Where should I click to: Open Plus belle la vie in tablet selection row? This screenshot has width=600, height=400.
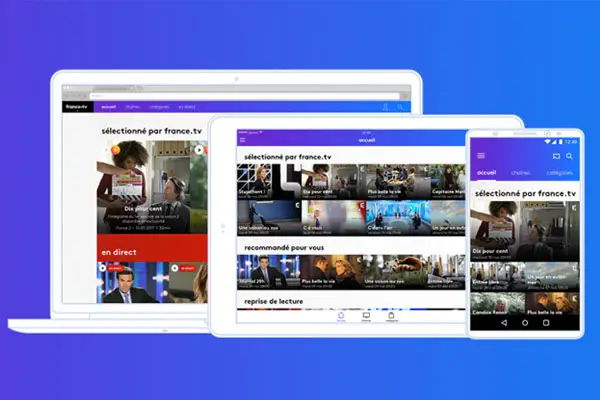[398, 182]
